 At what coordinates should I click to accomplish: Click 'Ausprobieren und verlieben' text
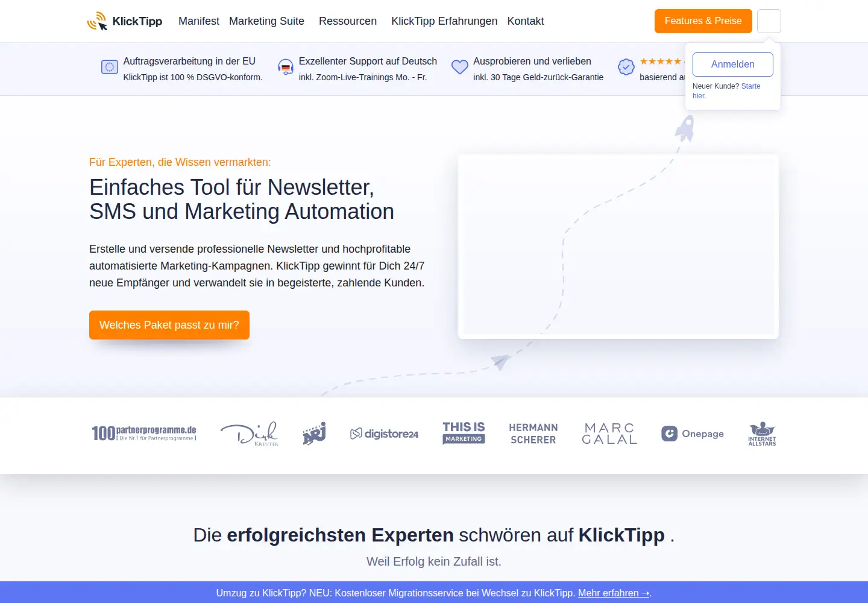[532, 61]
